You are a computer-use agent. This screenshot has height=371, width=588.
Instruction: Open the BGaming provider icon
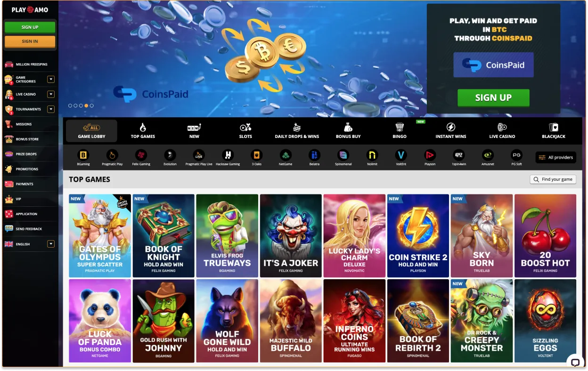point(83,155)
